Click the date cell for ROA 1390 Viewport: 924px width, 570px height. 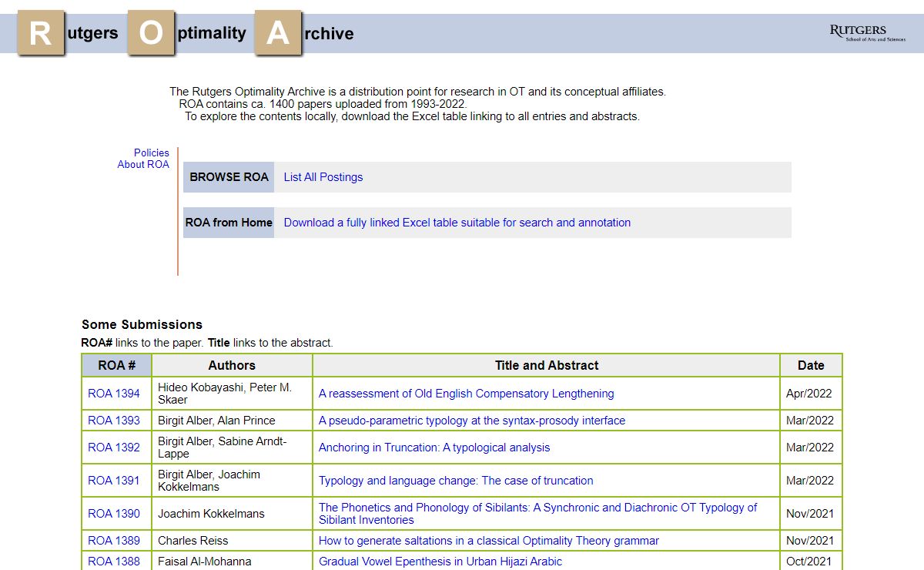tap(811, 514)
